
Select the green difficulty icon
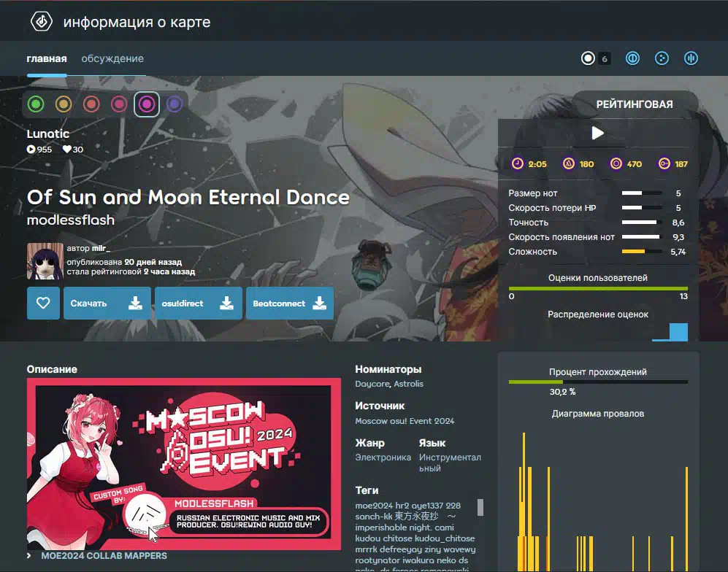[x=36, y=104]
